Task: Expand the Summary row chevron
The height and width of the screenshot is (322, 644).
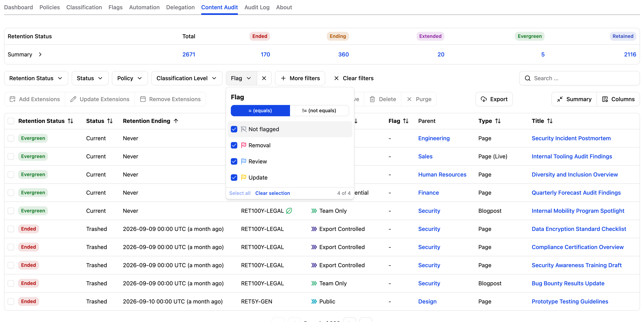Action: [40, 54]
